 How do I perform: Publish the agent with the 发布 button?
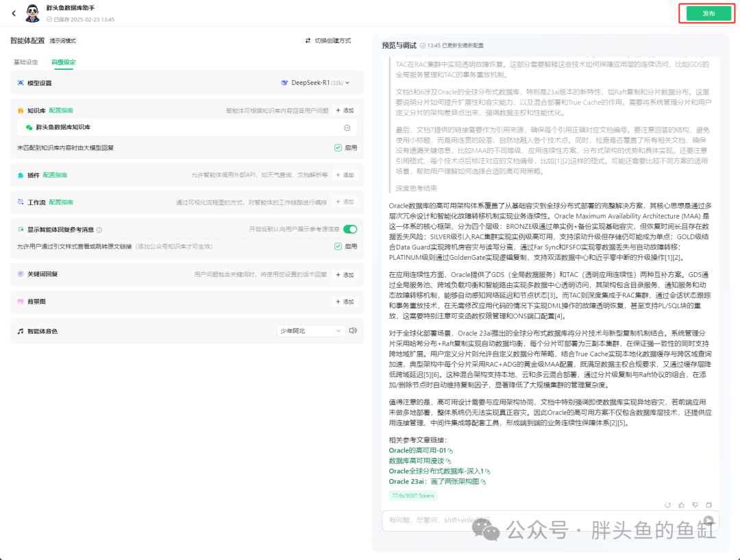click(708, 14)
